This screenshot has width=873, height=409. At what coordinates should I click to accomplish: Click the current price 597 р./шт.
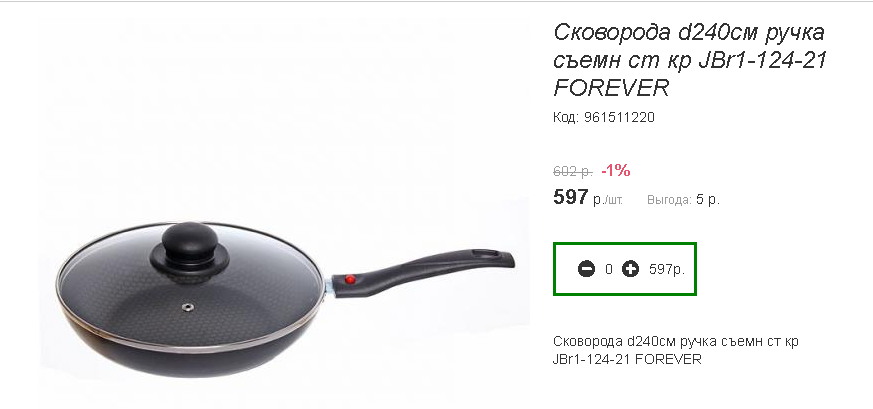pyautogui.click(x=588, y=198)
